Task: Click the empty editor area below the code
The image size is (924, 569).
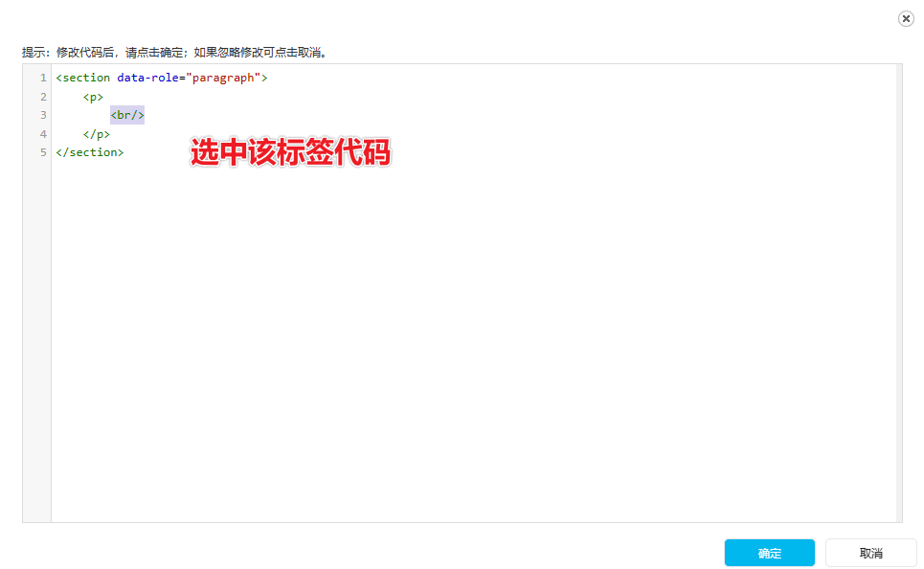Action: click(x=471, y=342)
